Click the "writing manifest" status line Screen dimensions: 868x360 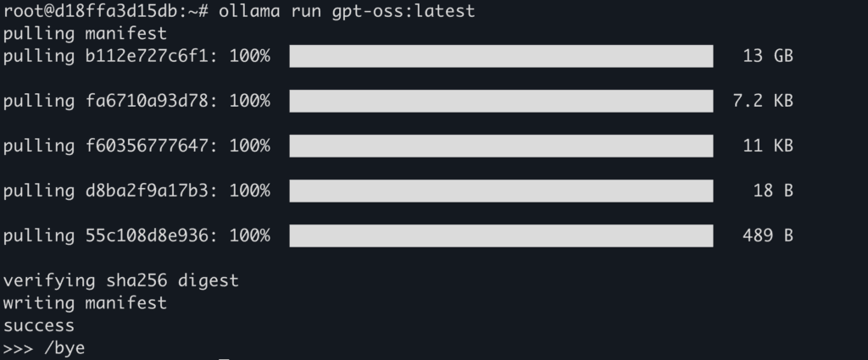point(85,302)
